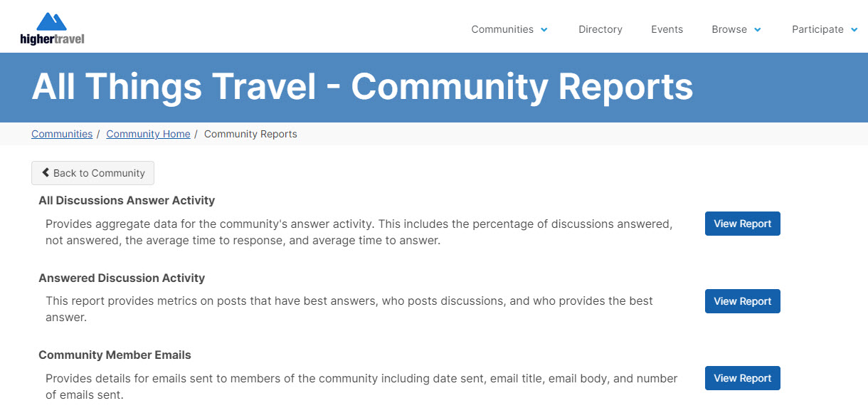Expand the Communities dropdown arrow
Image resolution: width=868 pixels, height=413 pixels.
(544, 30)
